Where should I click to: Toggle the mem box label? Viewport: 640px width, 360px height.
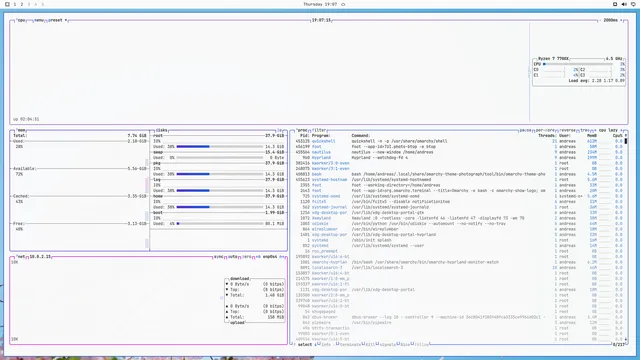pyautogui.click(x=21, y=130)
